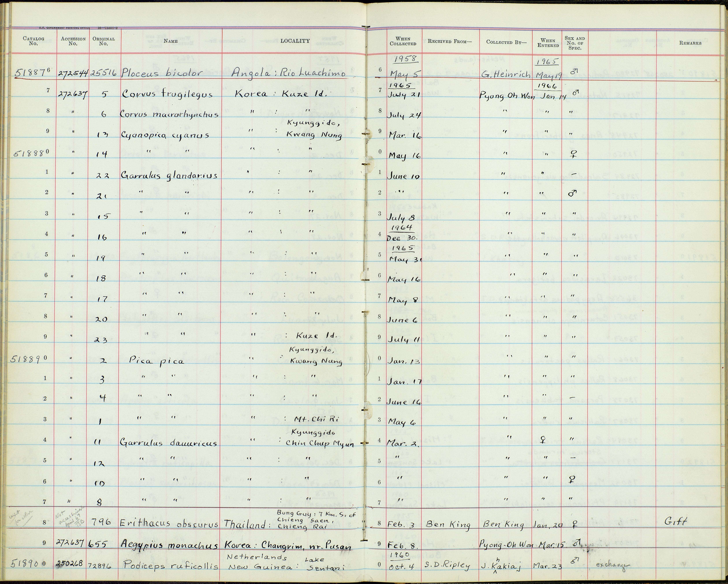Viewport: 728px width, 584px height.
Task: Select 'Pica pica' name entry
Action: tap(157, 361)
